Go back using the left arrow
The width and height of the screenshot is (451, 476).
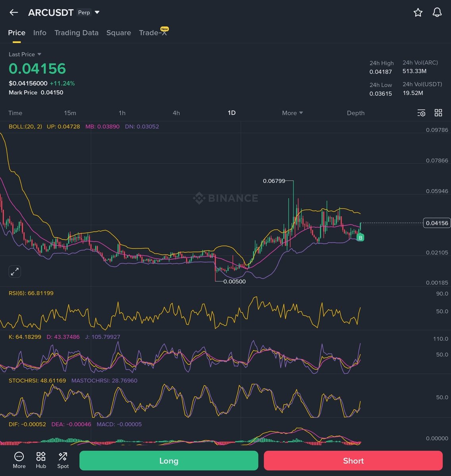[x=14, y=12]
